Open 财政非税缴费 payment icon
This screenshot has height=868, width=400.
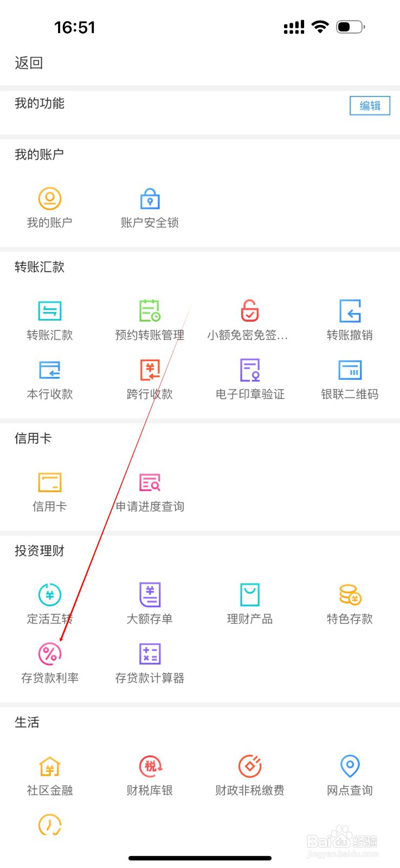pos(250,766)
